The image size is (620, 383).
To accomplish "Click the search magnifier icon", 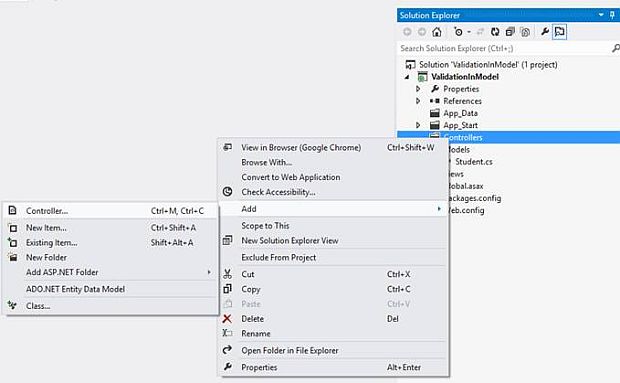I will tap(615, 48).
